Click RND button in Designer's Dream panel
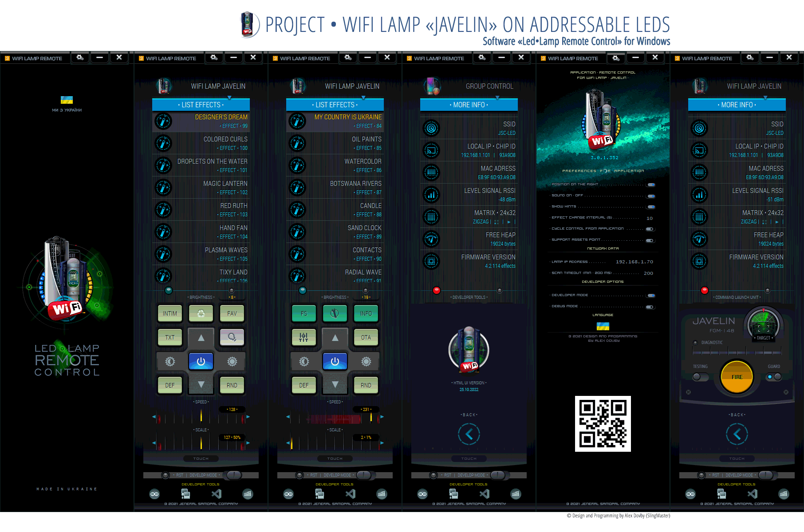Image resolution: width=804 pixels, height=532 pixels. coord(232,385)
